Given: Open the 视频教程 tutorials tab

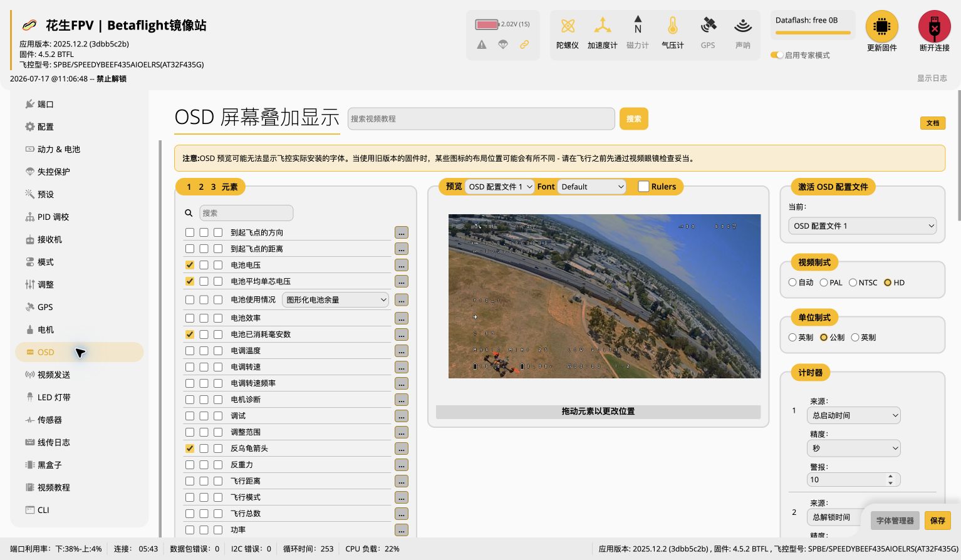Looking at the screenshot, I should click(80, 487).
